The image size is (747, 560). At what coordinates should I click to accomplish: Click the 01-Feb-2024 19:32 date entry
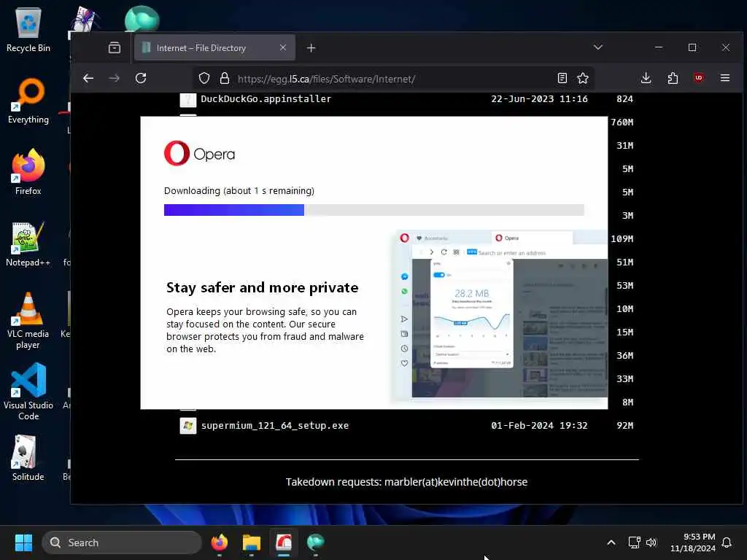click(539, 425)
